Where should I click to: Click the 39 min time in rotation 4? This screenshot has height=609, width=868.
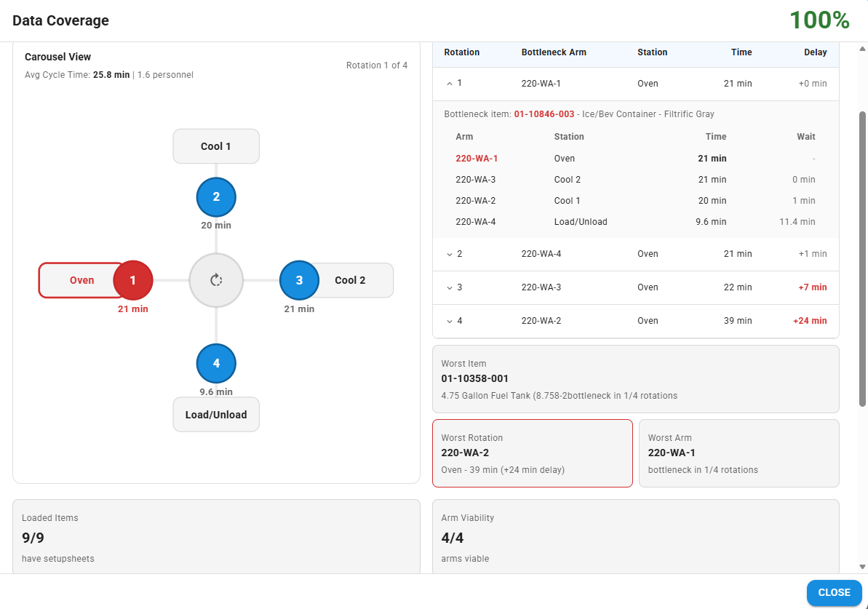738,321
